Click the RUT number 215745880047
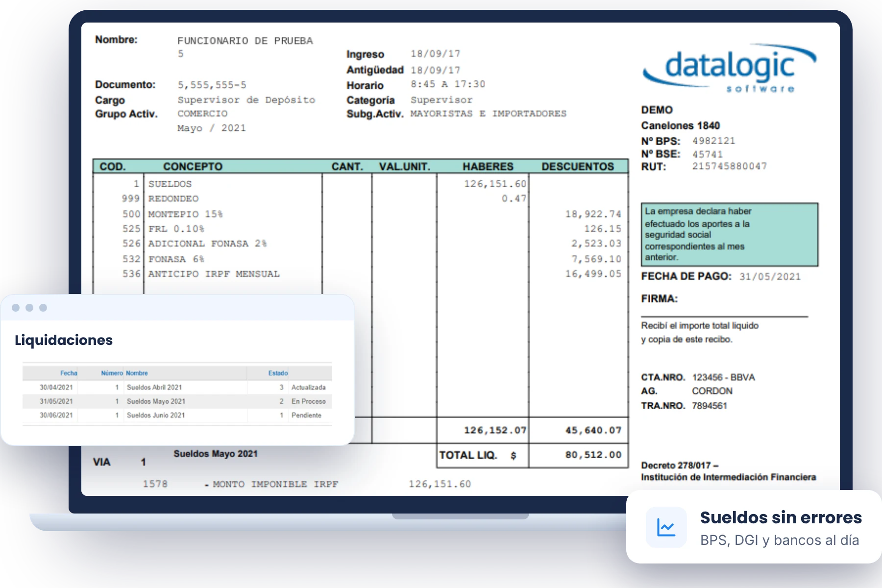882x588 pixels. pos(730,167)
